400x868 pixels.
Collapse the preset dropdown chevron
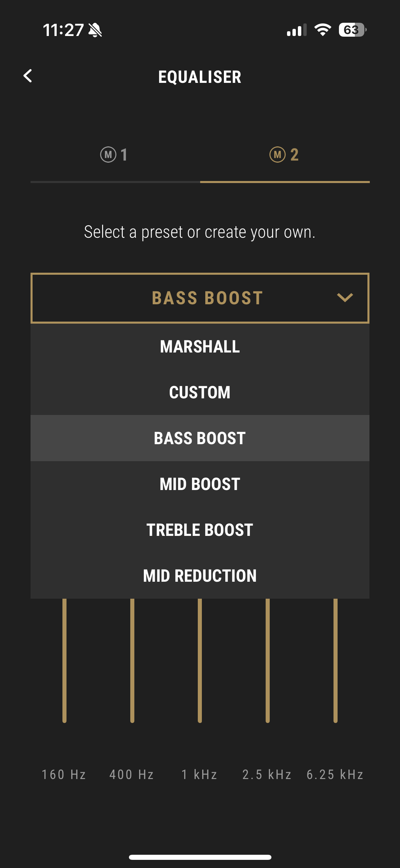click(345, 298)
